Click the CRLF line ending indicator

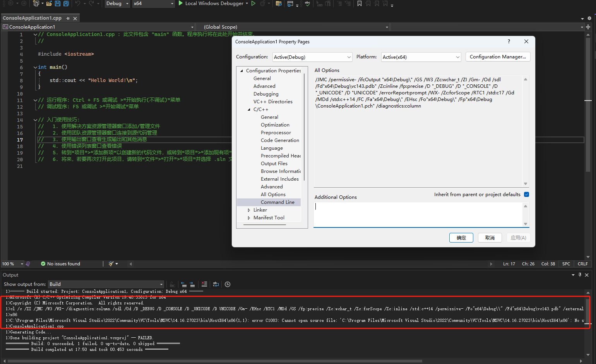point(582,264)
